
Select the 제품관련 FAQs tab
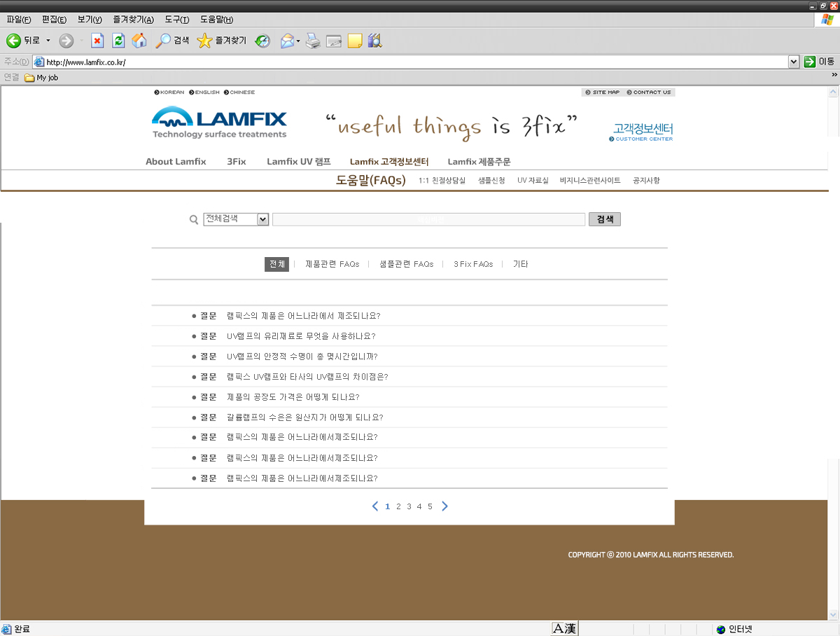(x=332, y=264)
